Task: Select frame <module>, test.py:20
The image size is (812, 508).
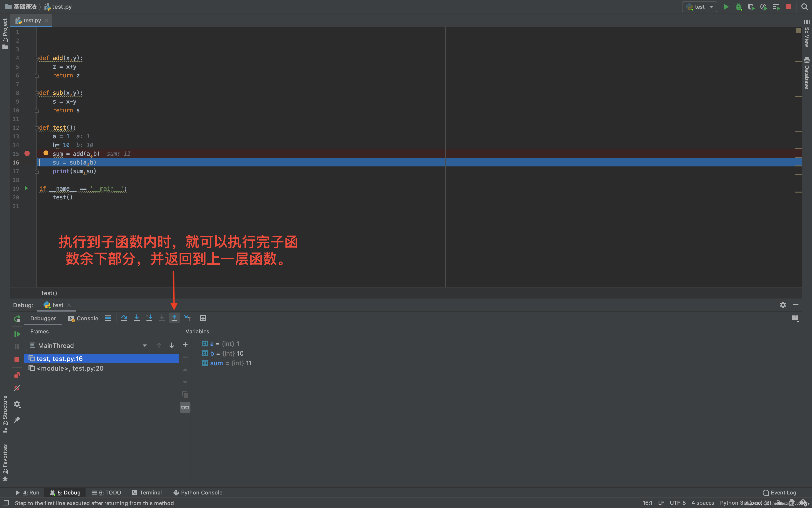Action: click(x=102, y=368)
